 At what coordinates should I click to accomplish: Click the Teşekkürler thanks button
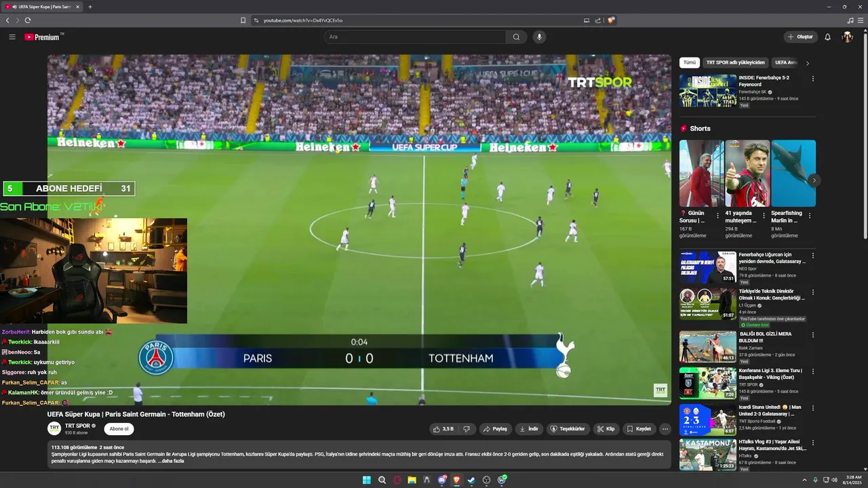tap(568, 429)
